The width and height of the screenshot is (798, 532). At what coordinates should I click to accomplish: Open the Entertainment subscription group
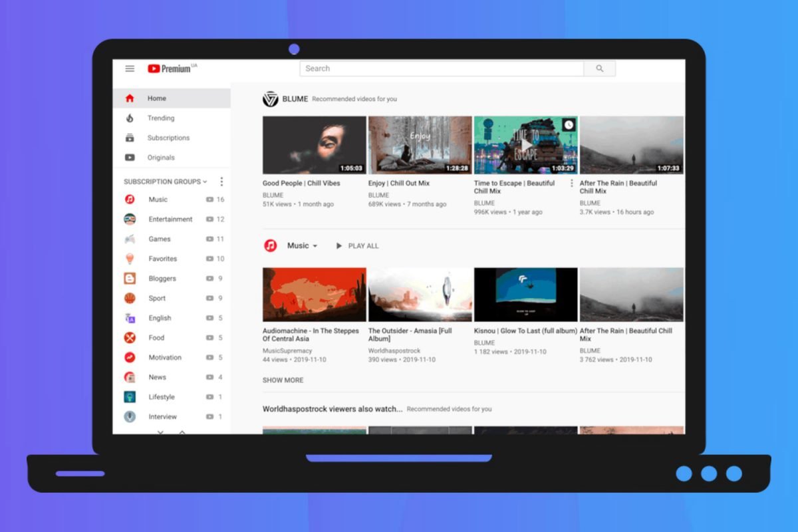point(172,219)
